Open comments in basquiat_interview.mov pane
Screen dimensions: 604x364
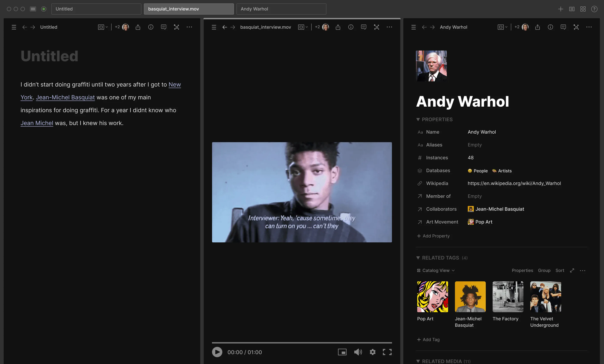coord(364,27)
